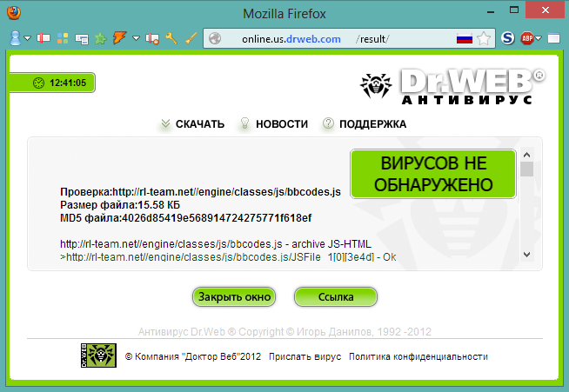Click the 12:41:05 clock tab
Screen dimensions: 569x392
pyautogui.click(x=52, y=83)
